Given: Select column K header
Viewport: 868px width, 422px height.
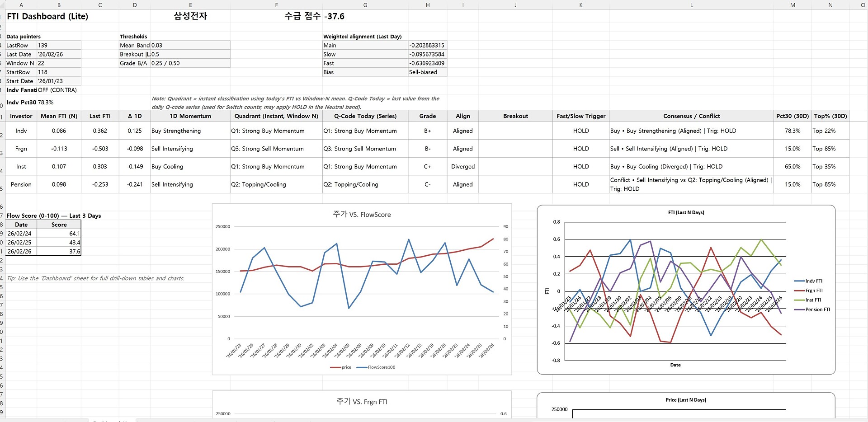Looking at the screenshot, I should [x=581, y=5].
